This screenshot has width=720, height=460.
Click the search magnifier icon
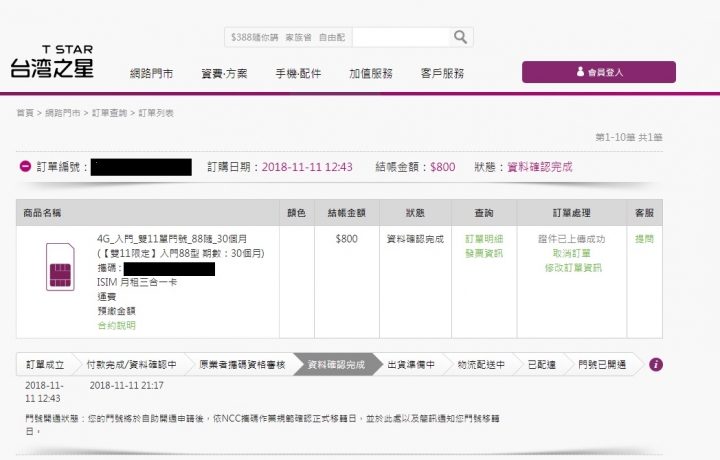click(460, 37)
